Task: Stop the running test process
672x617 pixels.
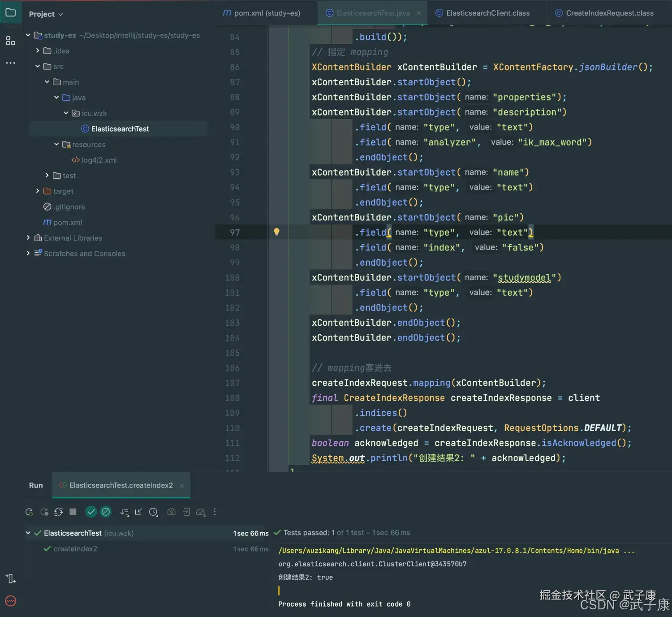Action: [73, 512]
